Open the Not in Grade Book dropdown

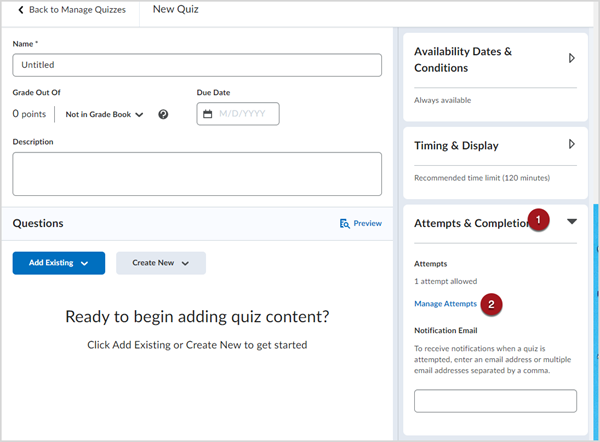coord(104,114)
